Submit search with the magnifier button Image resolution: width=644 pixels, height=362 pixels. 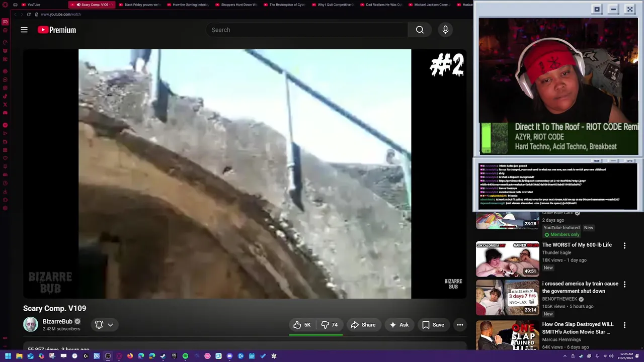coord(420,30)
